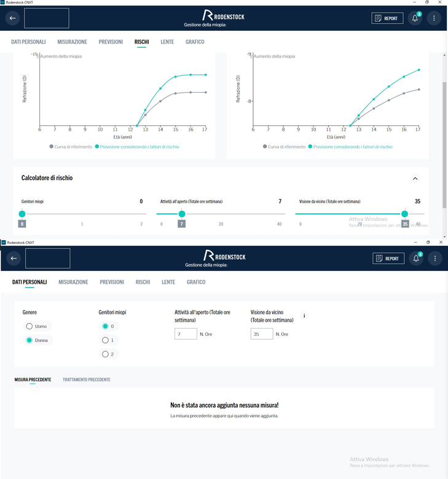Image resolution: width=448 pixels, height=479 pixels.
Task: Click the back arrow in the lower window
Action: [x=14, y=258]
